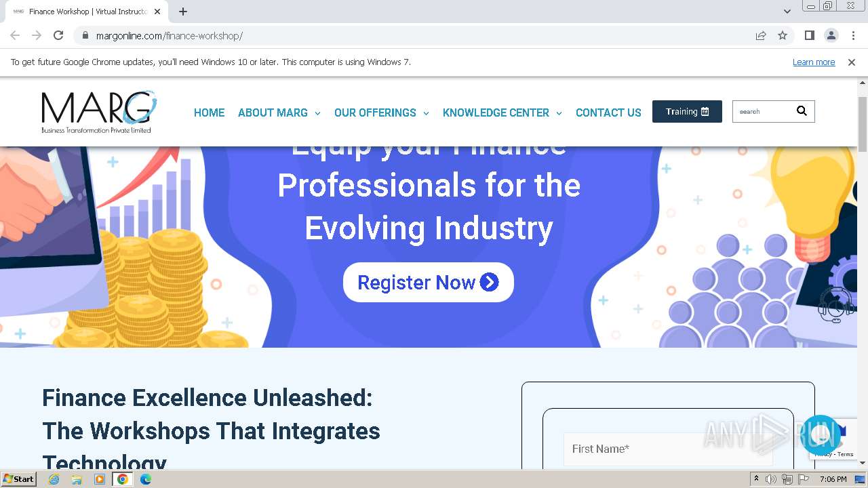The image size is (868, 488).
Task: Bookmark this page with the star icon
Action: coord(783,35)
